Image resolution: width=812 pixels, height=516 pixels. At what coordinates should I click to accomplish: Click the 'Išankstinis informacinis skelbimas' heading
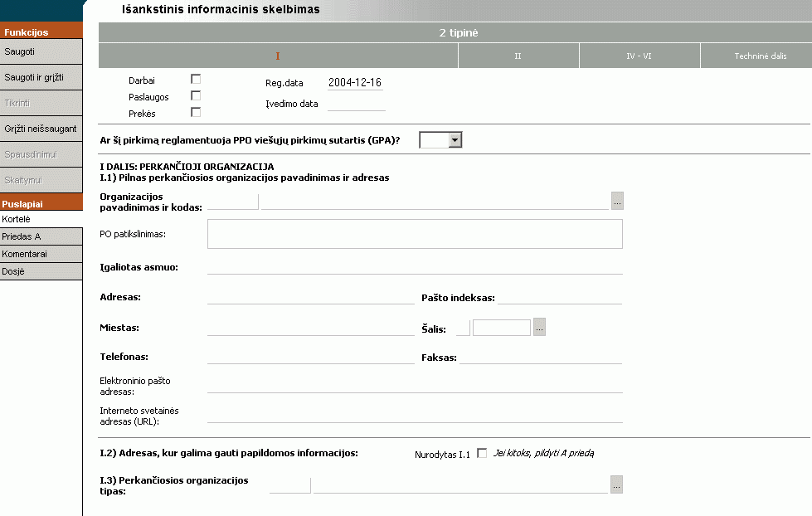[221, 9]
